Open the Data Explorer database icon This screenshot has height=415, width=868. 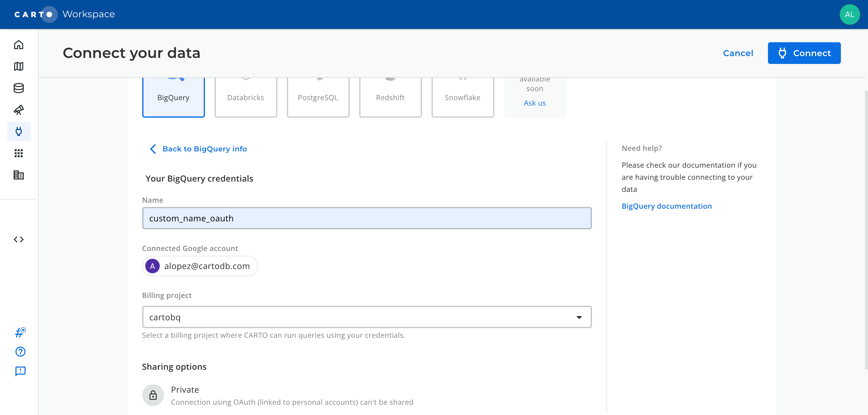[x=18, y=88]
